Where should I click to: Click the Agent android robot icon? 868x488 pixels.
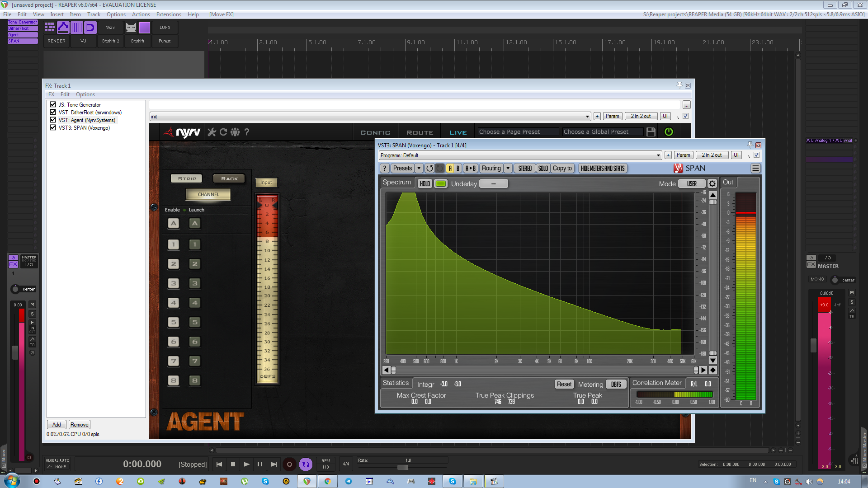pos(235,132)
